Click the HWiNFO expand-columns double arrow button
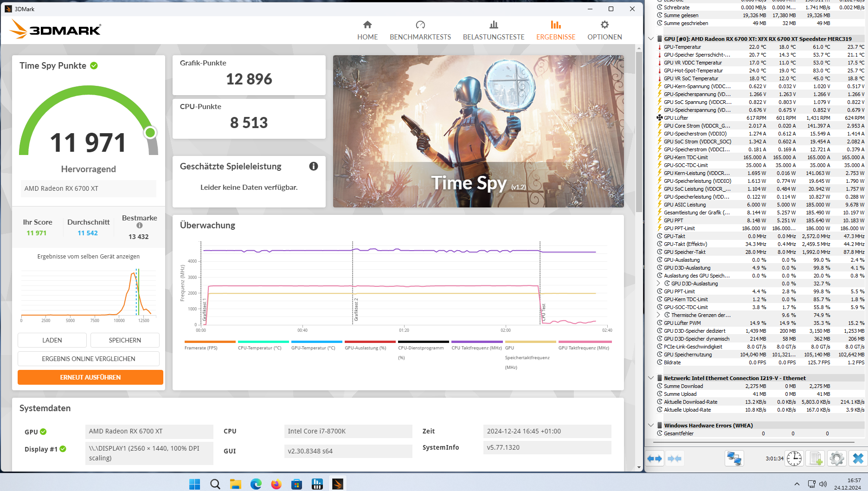 [x=655, y=459]
